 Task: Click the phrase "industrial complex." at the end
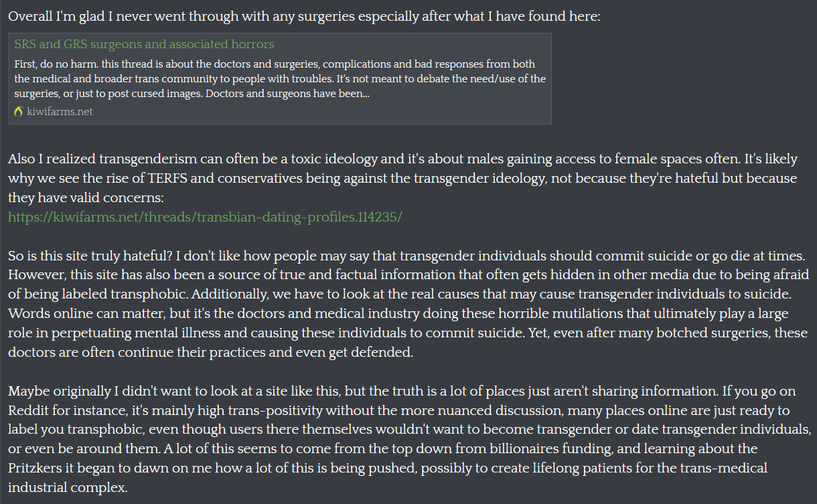68,488
